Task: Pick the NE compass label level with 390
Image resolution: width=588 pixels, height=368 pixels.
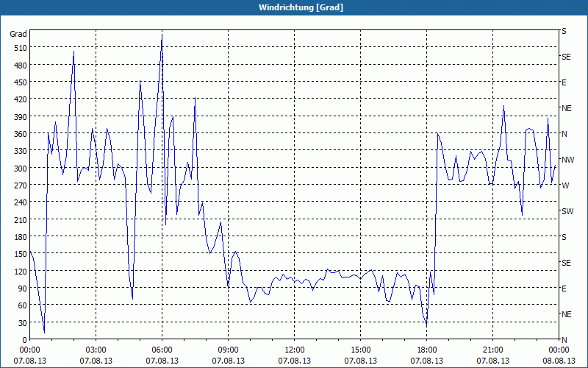Action: [566, 108]
